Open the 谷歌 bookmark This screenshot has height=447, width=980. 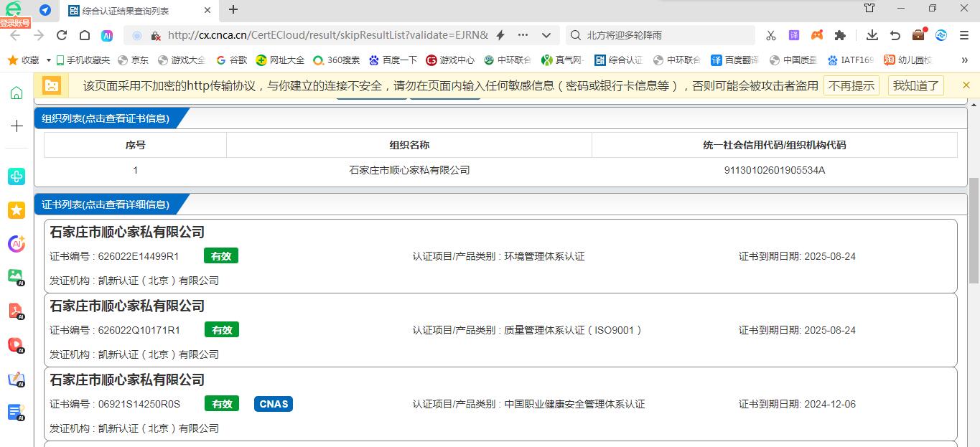point(232,60)
